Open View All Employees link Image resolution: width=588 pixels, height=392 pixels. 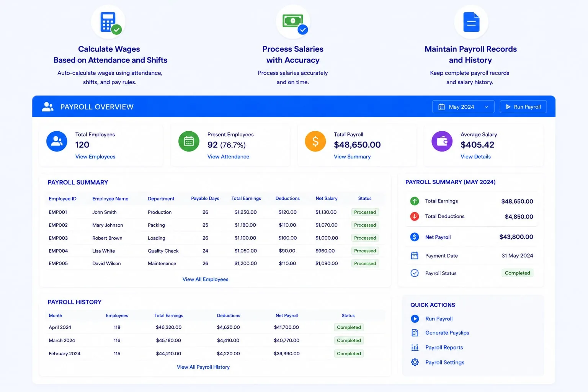click(205, 279)
